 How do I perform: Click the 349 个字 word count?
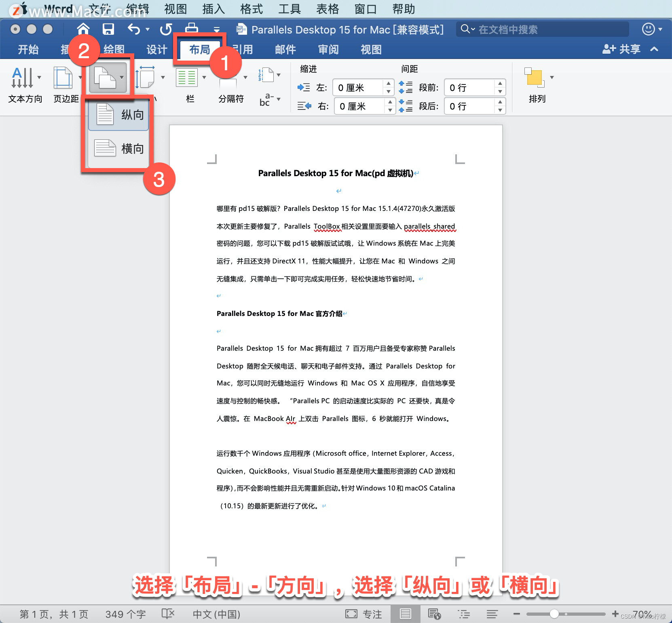(x=126, y=614)
